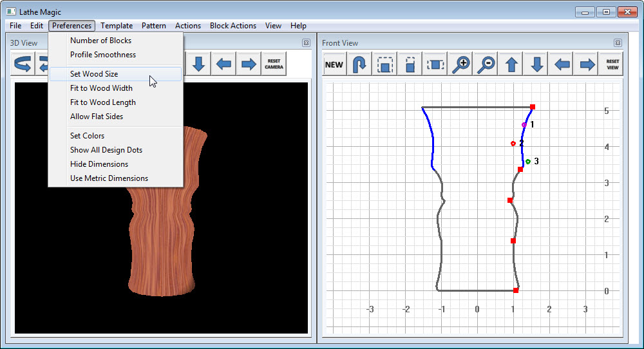Select Set Wood Size menu item
The width and height of the screenshot is (644, 349).
(94, 74)
